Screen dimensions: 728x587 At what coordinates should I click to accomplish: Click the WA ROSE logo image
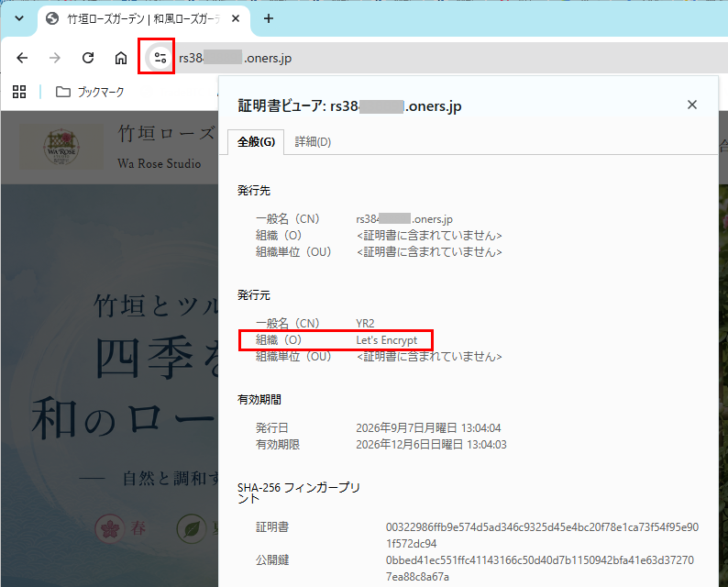[61, 147]
